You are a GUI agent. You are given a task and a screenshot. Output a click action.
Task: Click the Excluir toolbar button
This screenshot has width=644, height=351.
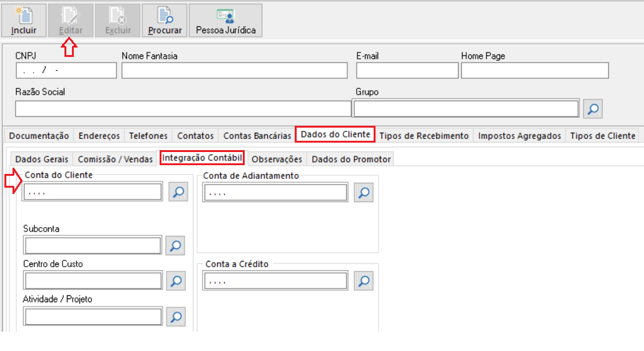tap(118, 21)
